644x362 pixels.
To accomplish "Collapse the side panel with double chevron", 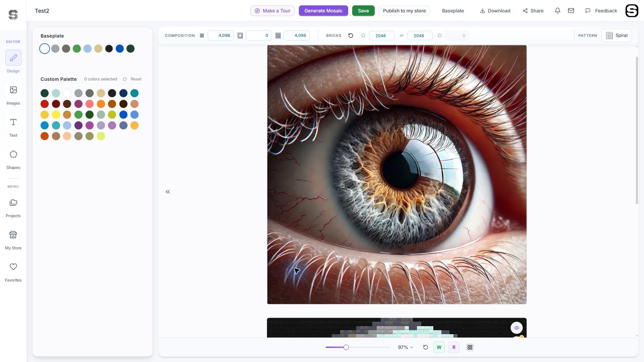I will (168, 192).
